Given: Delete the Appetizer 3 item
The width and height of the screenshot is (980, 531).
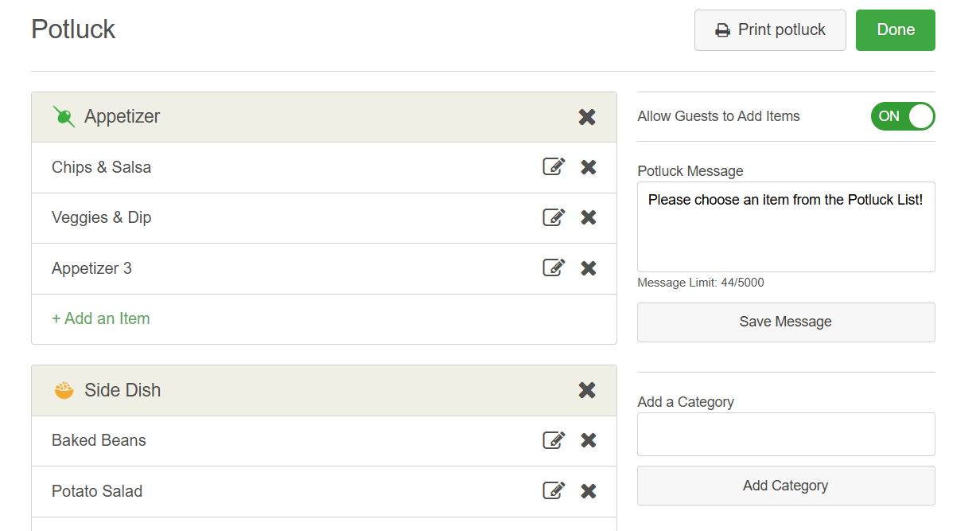Looking at the screenshot, I should [589, 268].
